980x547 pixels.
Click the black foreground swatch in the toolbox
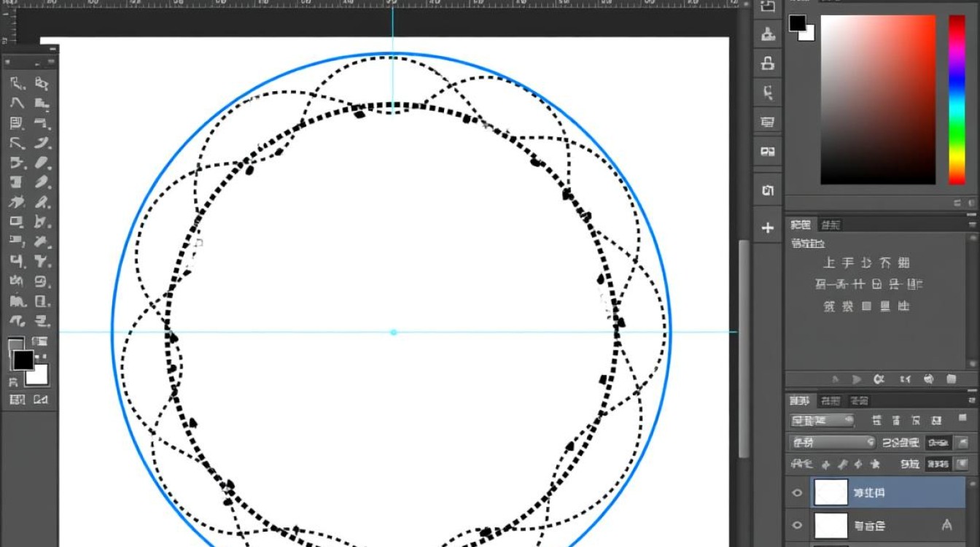pos(23,360)
